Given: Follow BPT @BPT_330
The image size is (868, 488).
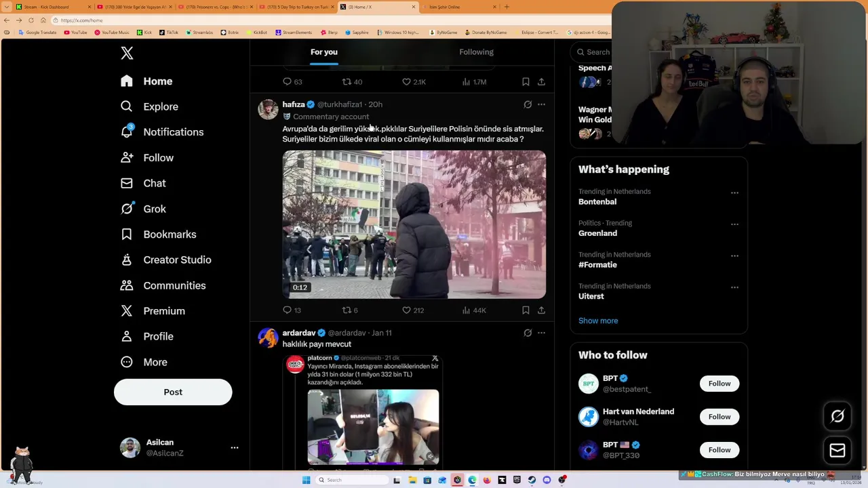Looking at the screenshot, I should pyautogui.click(x=719, y=450).
